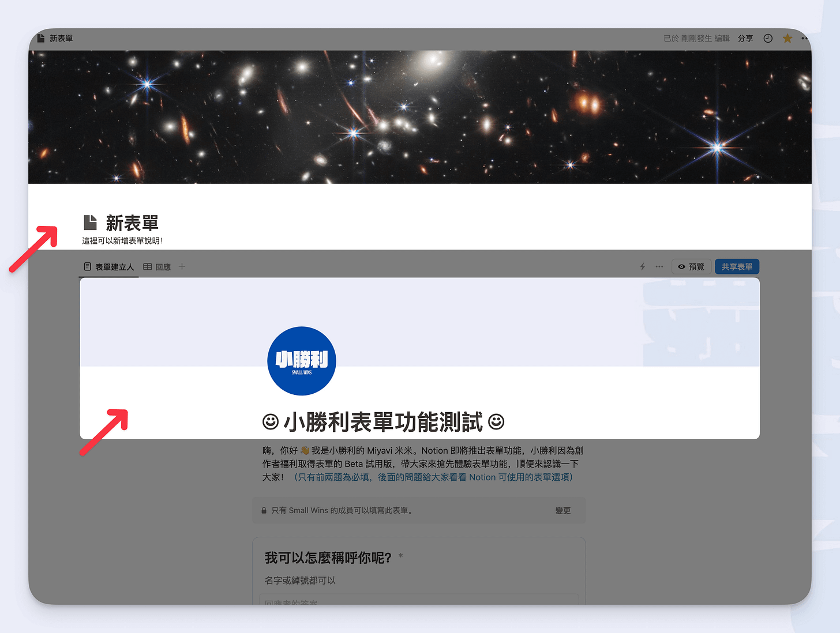840x633 pixels.
Task: Click 變更 to change form access
Action: 562,511
